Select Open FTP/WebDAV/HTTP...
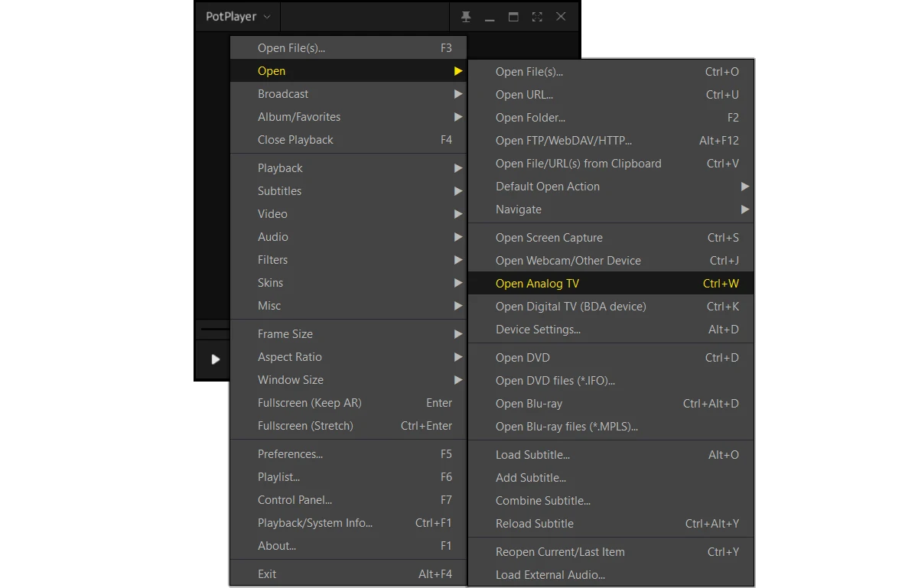The image size is (918, 588). point(610,141)
